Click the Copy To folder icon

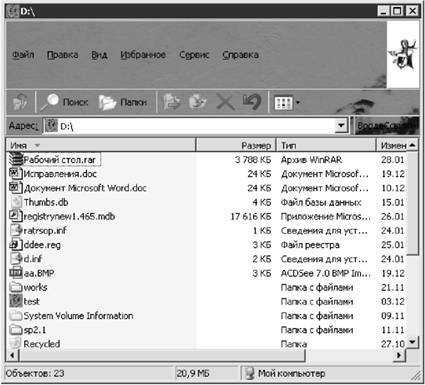(198, 102)
